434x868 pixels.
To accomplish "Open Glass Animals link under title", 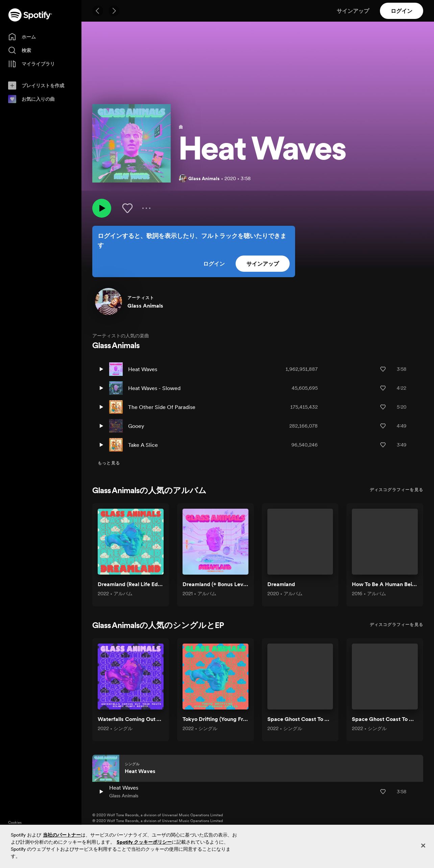I will click(204, 178).
